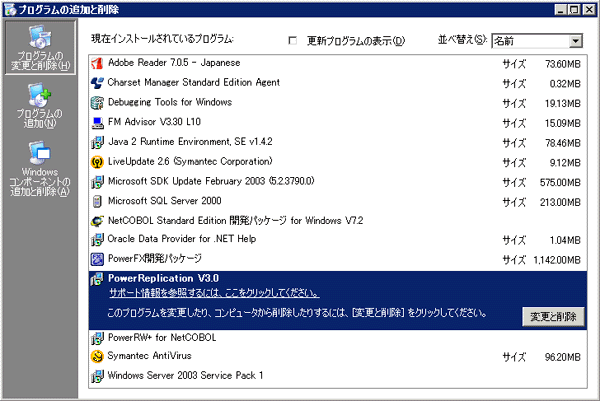The height and width of the screenshot is (401, 600).
Task: Select Windows Server 2003 Service Pack 1 entry
Action: pyautogui.click(x=338, y=376)
